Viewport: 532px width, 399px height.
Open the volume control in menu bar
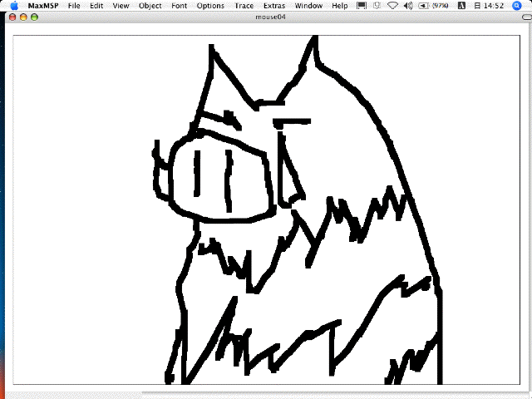408,6
